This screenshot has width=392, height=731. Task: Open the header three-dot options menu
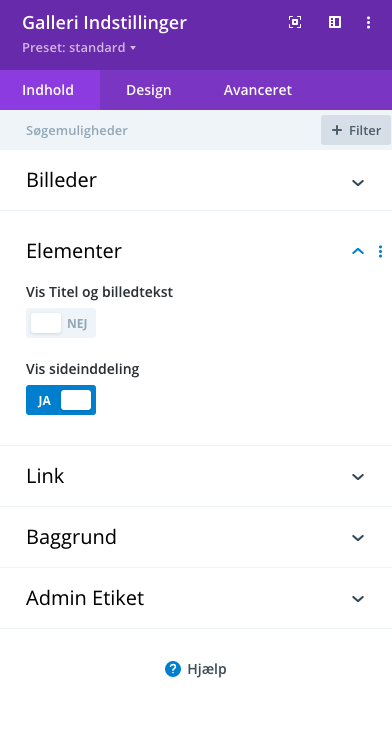[368, 22]
